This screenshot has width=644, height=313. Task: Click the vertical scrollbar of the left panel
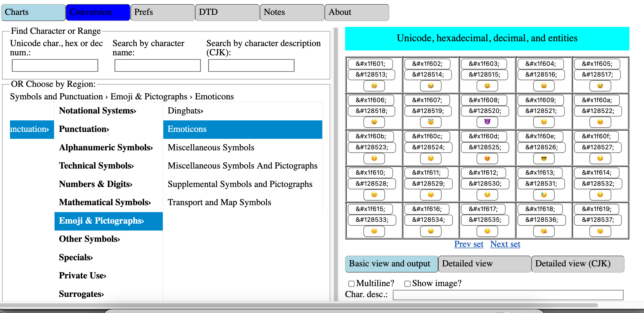336,164
